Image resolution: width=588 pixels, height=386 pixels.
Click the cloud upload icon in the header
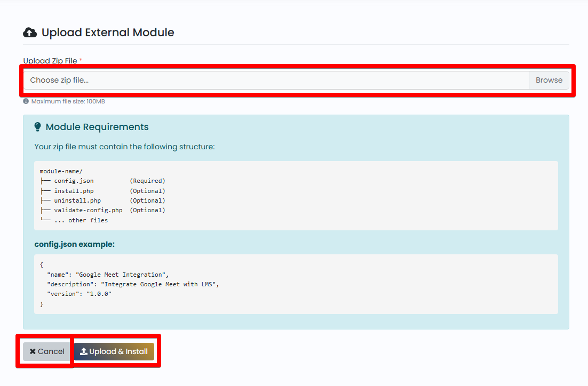pyautogui.click(x=30, y=33)
